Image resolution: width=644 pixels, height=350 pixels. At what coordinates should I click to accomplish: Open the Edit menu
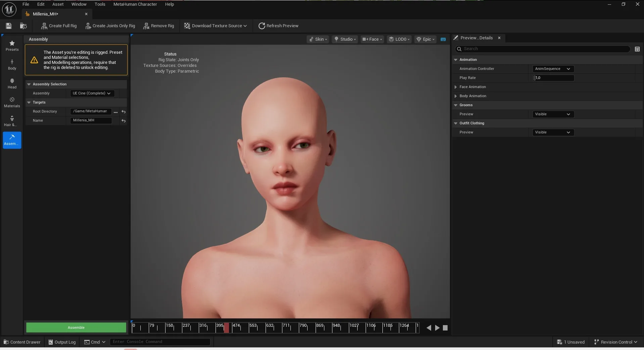coord(41,4)
